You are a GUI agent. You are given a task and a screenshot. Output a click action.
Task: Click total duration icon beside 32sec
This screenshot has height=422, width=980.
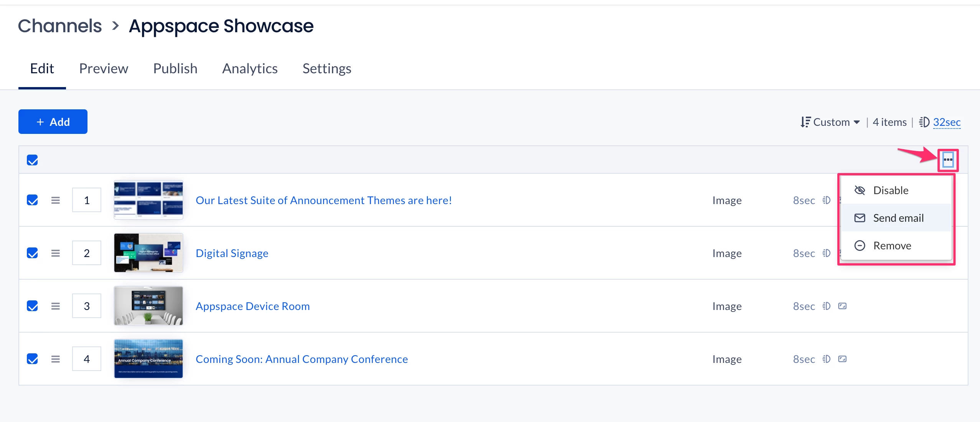coord(924,122)
